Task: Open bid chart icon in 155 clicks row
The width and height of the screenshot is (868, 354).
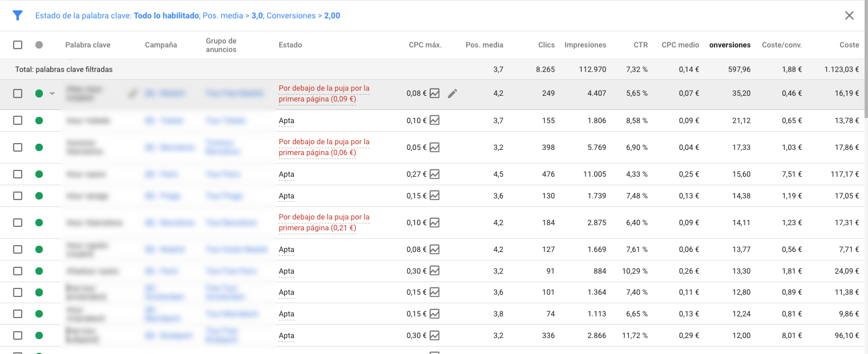Action: point(434,120)
